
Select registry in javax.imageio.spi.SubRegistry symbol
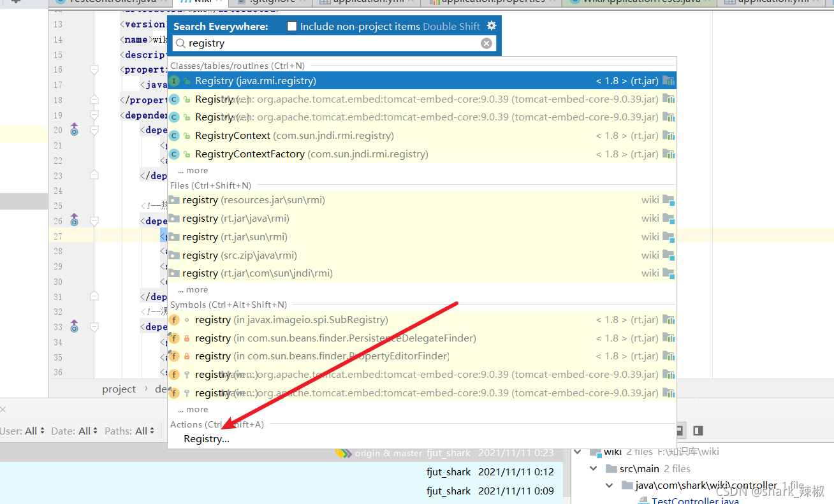pyautogui.click(x=421, y=320)
